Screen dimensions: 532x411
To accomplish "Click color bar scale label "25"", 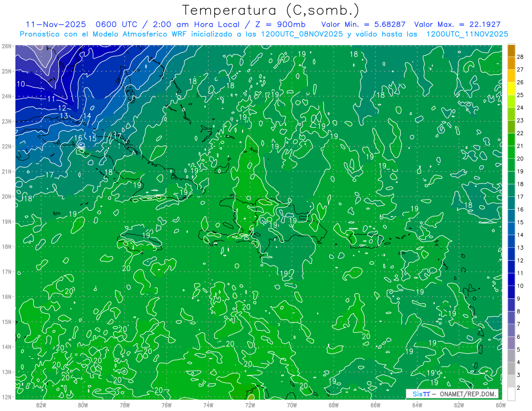I will (520, 95).
